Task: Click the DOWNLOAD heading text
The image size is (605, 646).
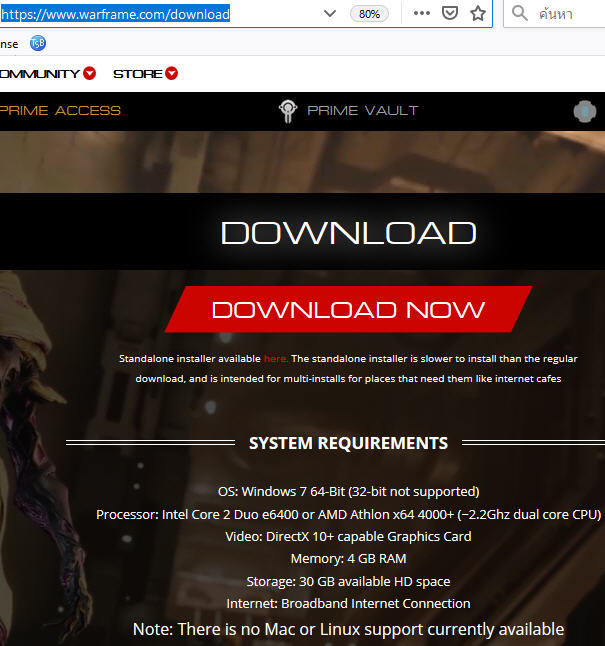Action: tap(349, 233)
